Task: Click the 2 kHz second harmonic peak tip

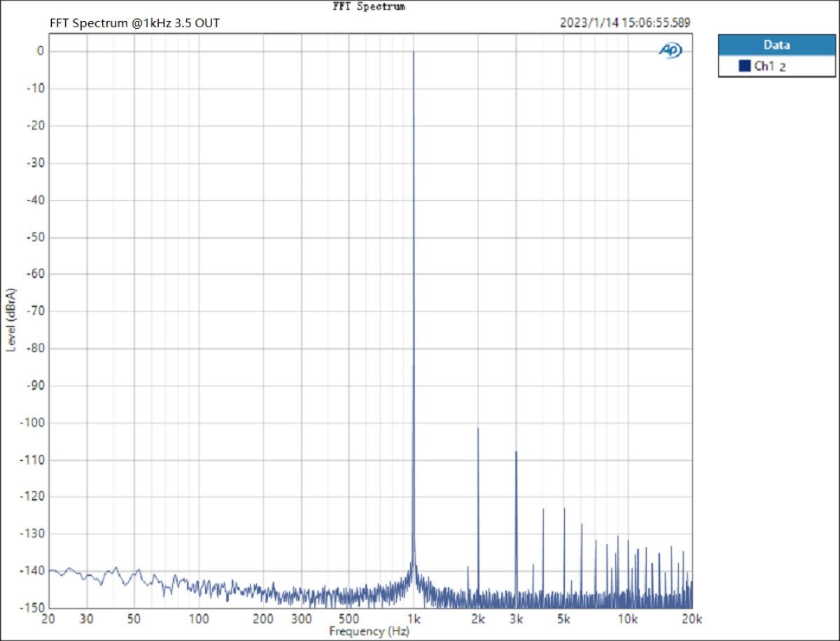Action: (x=478, y=428)
